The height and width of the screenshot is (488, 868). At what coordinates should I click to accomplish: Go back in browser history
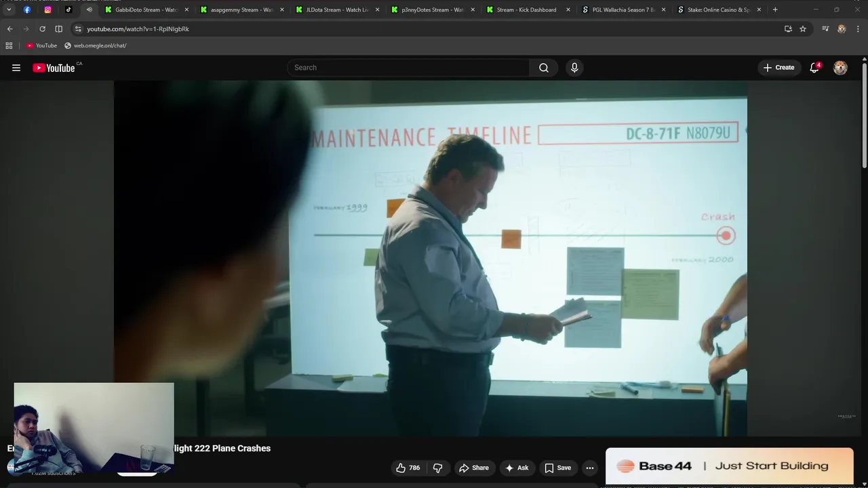pos(9,29)
